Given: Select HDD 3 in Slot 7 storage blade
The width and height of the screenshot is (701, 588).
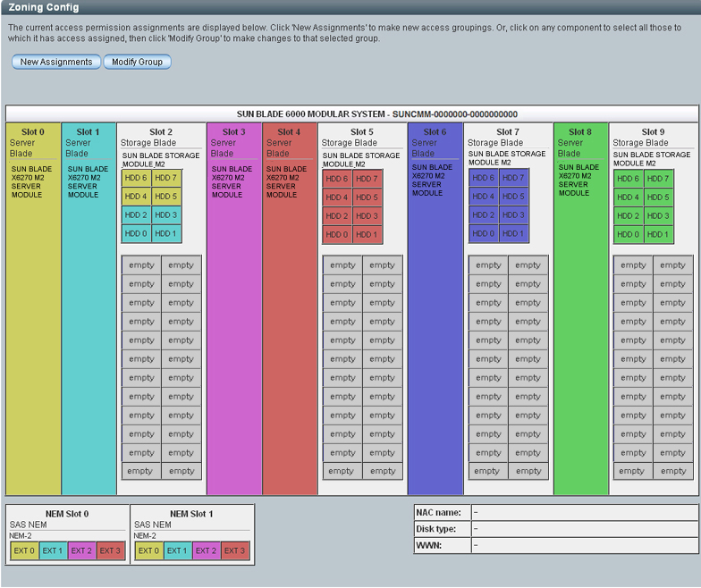Looking at the screenshot, I should [x=513, y=214].
